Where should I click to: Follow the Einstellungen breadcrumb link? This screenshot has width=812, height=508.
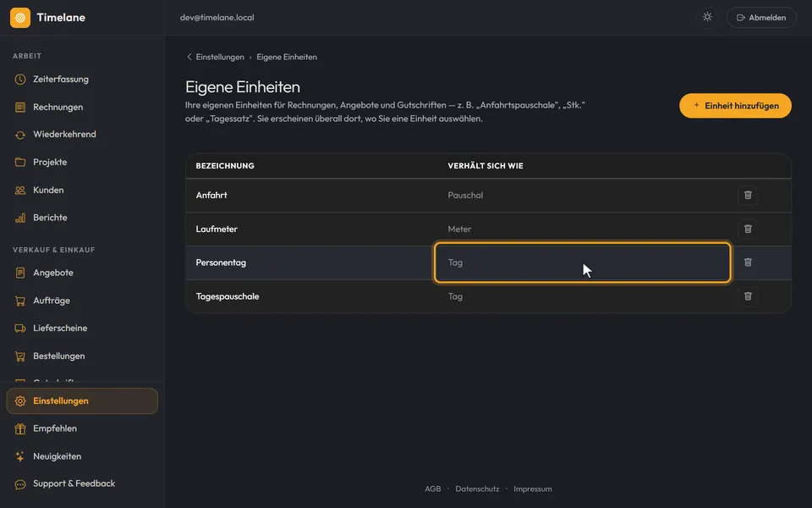[220, 57]
